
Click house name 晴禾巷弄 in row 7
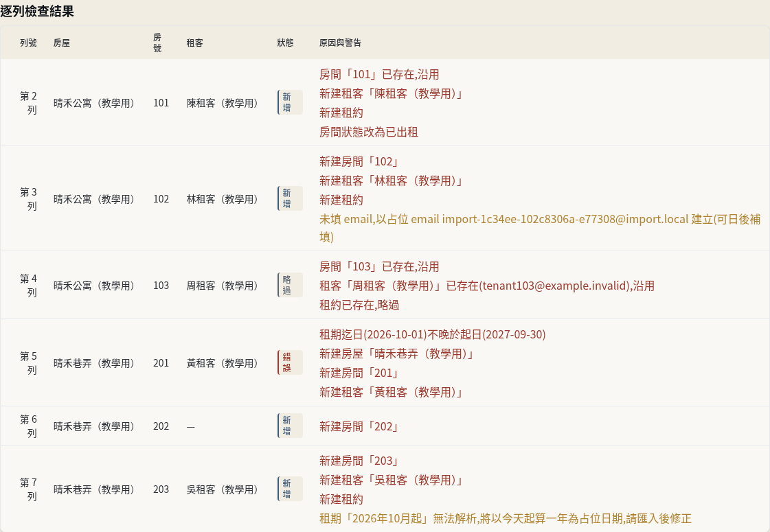click(94, 489)
